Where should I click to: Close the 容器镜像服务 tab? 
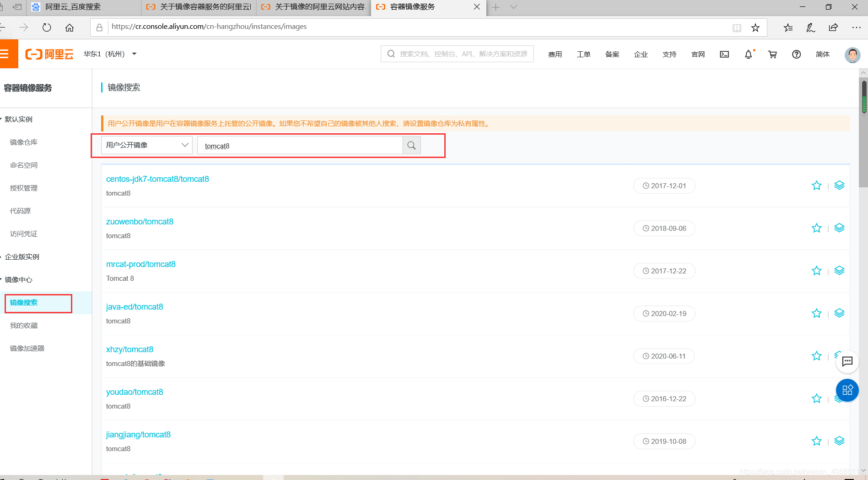coord(477,7)
